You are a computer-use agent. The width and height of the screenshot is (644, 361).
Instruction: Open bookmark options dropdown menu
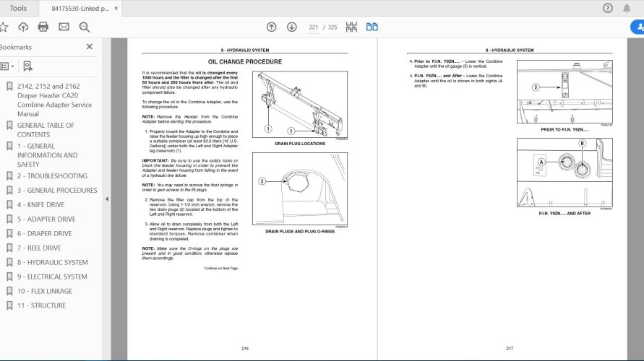point(7,66)
